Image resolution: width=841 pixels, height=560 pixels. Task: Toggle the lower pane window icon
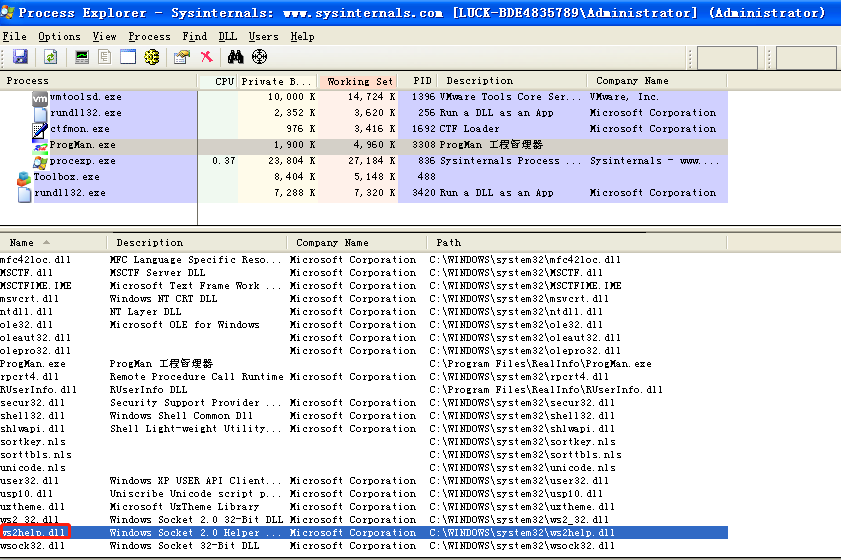pyautogui.click(x=128, y=58)
